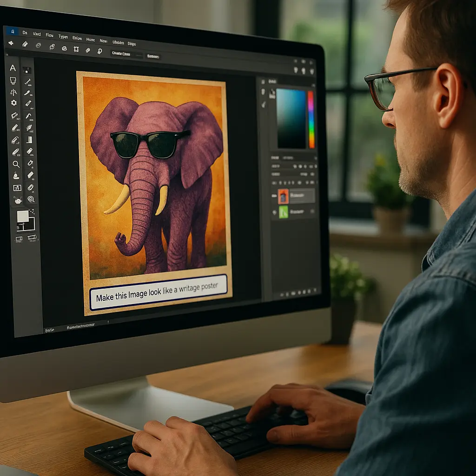The image size is (476, 476).
Task: Click the brush icon beside the color picker
Action: tap(264, 105)
